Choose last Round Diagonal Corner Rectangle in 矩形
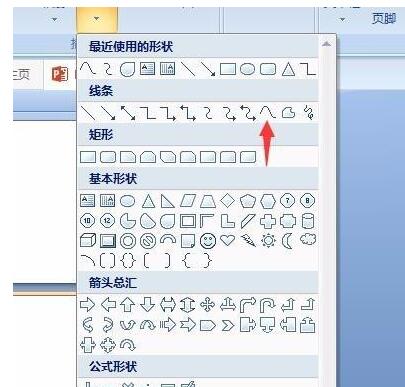The image size is (405, 387). 248,157
